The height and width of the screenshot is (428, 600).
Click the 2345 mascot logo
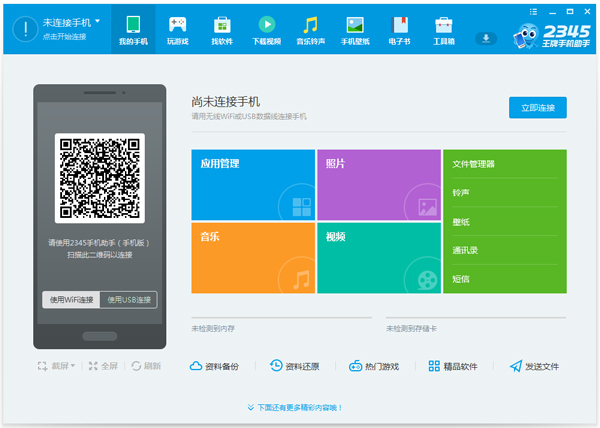tap(526, 36)
